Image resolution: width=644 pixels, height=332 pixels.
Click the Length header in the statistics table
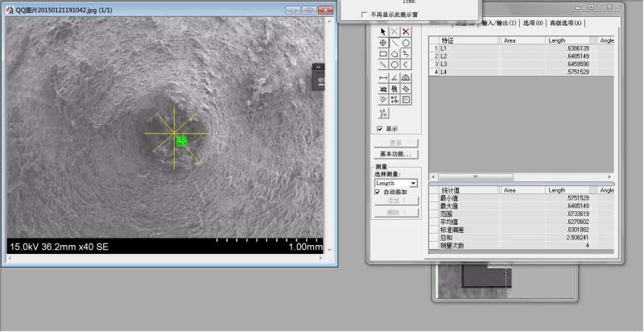click(569, 190)
